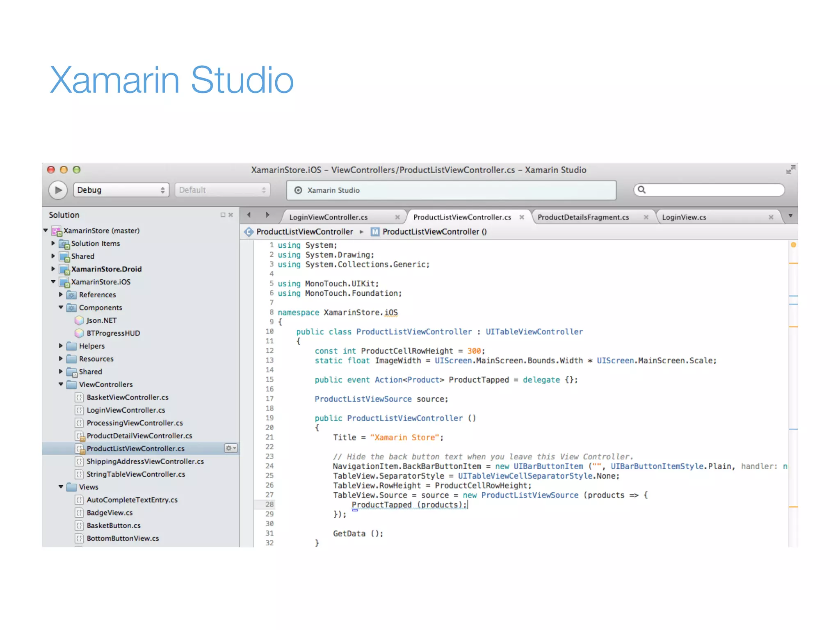Open the Default target dropdown

[222, 190]
